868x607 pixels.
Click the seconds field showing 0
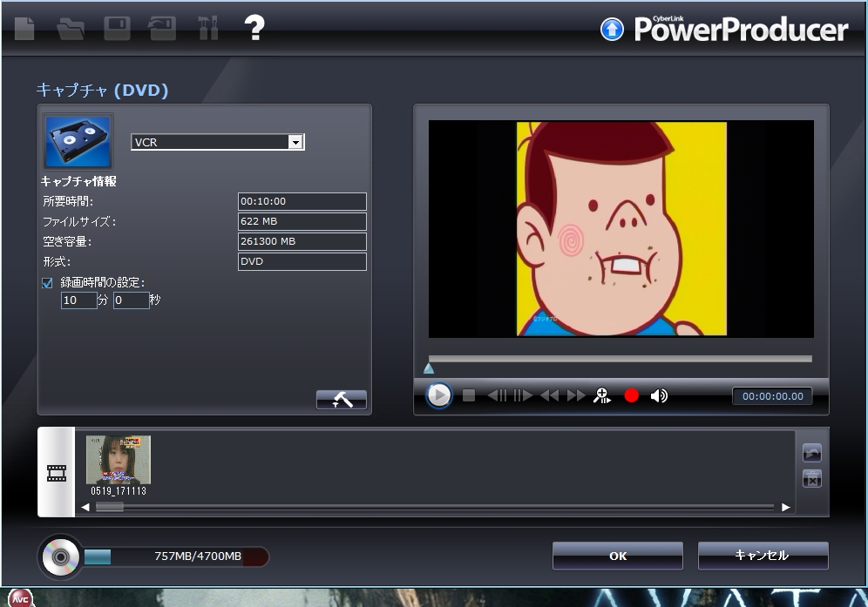pyautogui.click(x=132, y=300)
